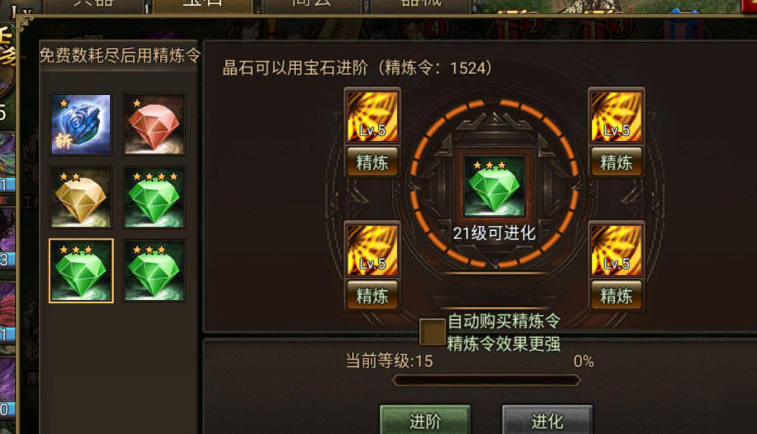Select the two-star yellow gem
Image resolution: width=757 pixels, height=434 pixels.
coord(81,197)
